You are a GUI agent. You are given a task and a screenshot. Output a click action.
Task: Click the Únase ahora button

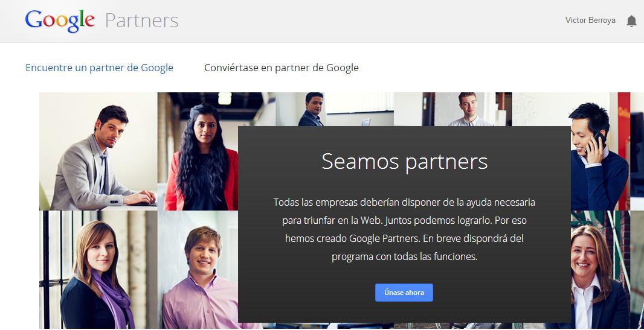pos(404,293)
